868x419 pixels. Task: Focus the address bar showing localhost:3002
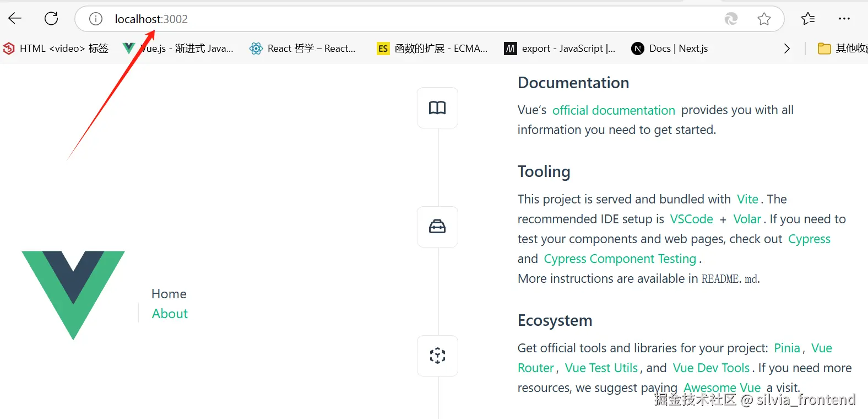click(386, 19)
